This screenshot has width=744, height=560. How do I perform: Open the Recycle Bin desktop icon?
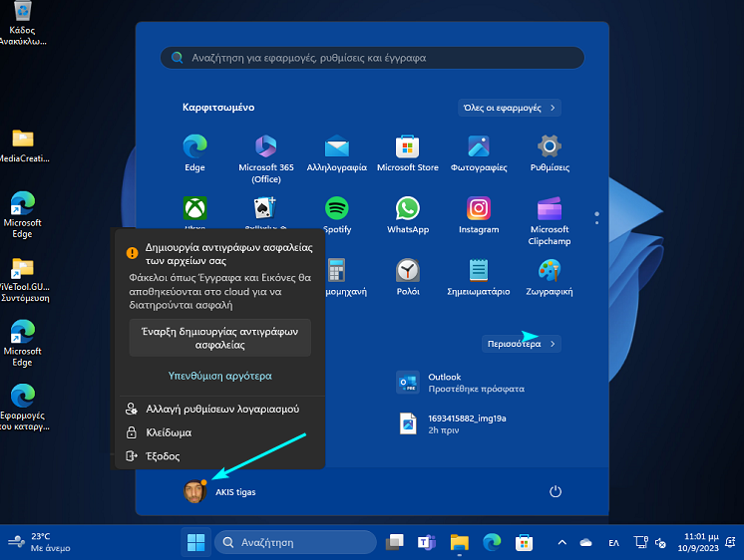[23, 23]
